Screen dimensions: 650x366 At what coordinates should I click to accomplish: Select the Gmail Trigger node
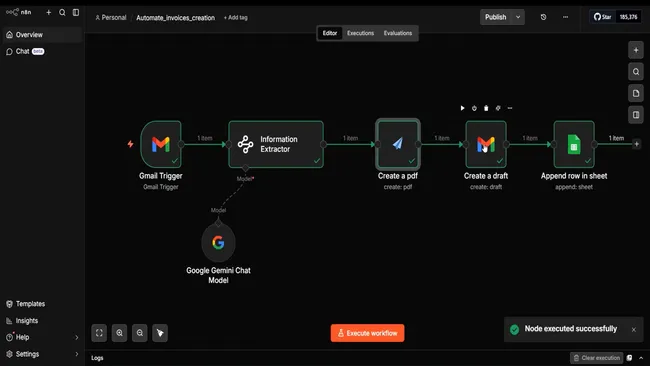tap(161, 144)
